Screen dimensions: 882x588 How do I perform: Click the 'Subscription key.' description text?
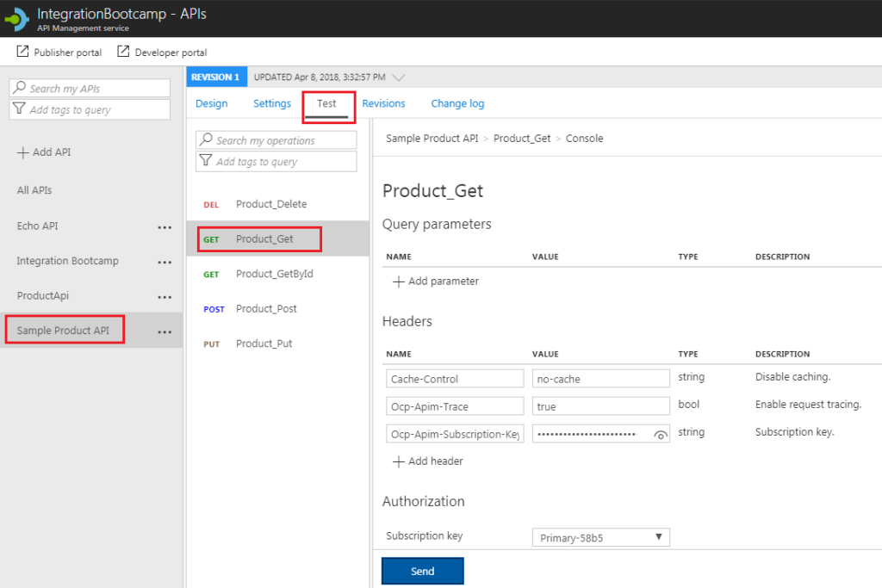794,431
